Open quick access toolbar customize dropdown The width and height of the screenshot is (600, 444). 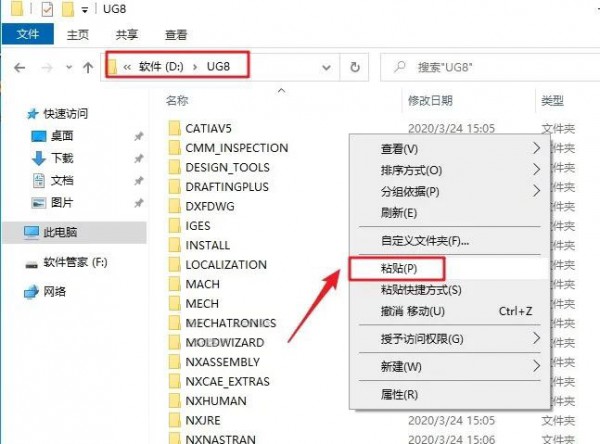tap(85, 10)
